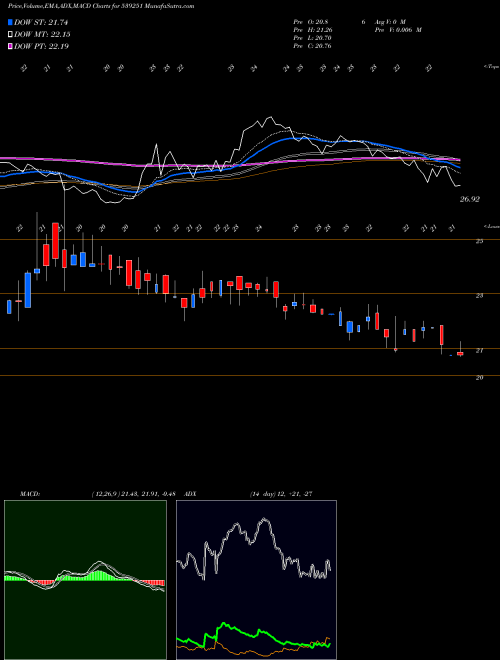
Task: Open the MACD histogram chart panel
Action: (x=85, y=580)
